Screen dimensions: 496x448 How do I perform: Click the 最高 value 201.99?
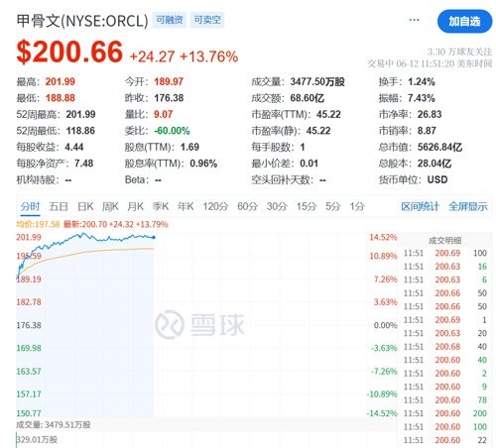click(x=61, y=81)
